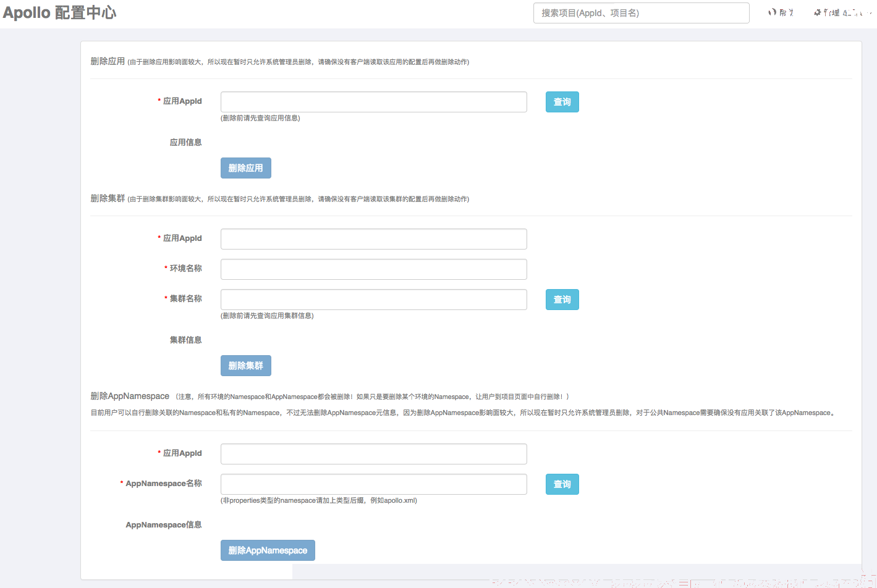The image size is (877, 588).
Task: Click the 应用AppId field under 删除应用
Action: point(373,102)
